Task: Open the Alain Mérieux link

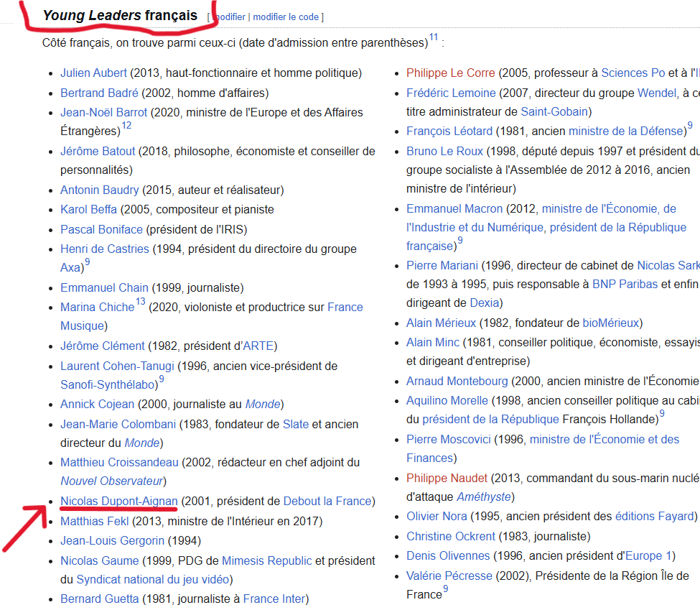Action: (x=441, y=323)
